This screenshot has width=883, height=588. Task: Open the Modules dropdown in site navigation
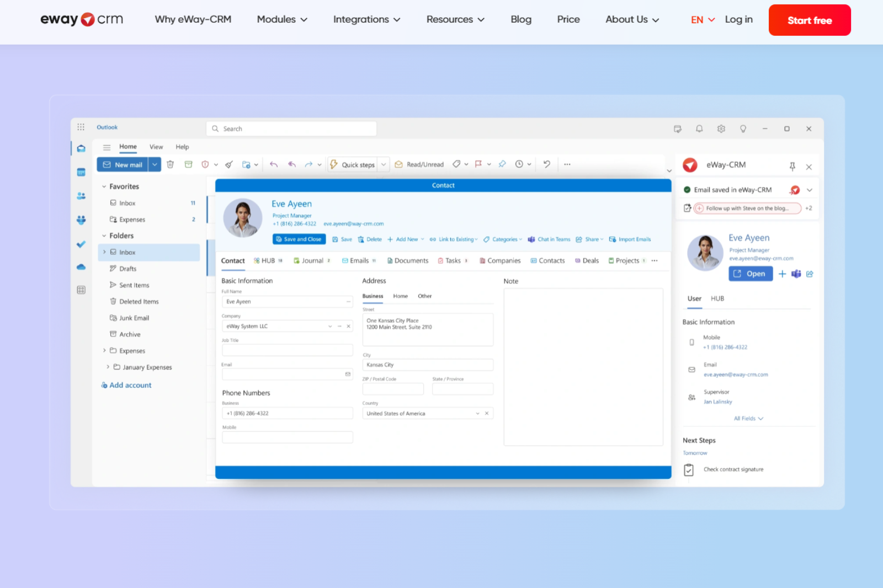point(282,19)
